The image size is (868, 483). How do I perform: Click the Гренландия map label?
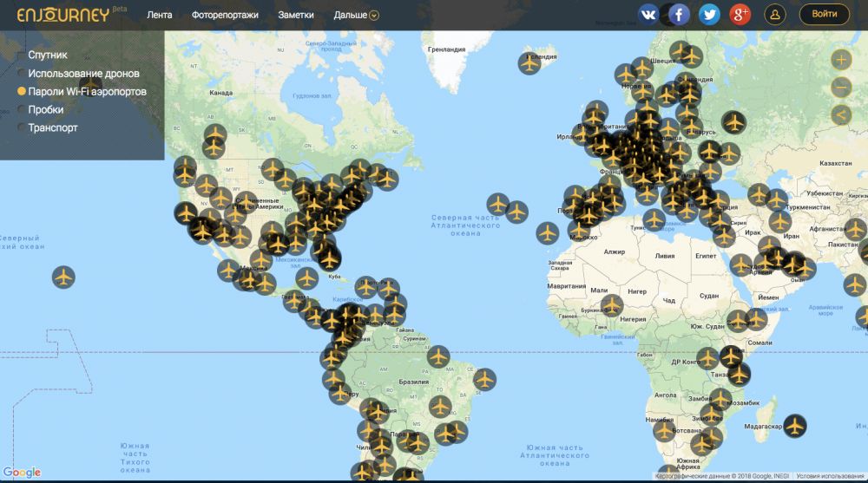447,49
